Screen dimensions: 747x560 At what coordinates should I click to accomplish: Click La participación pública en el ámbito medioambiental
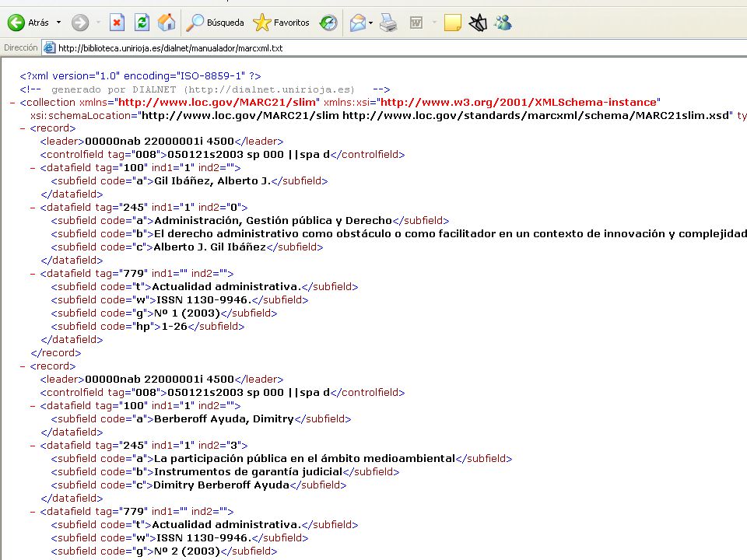tap(305, 459)
